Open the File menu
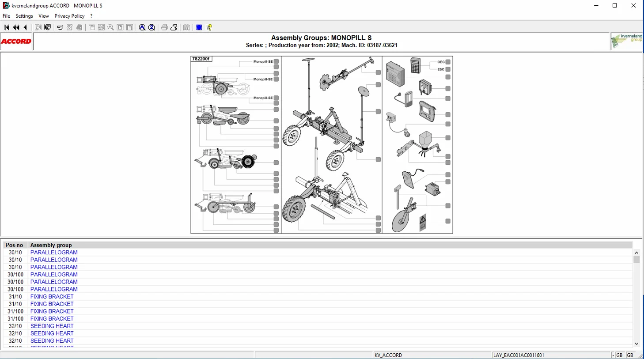Image resolution: width=644 pixels, height=359 pixels. (x=6, y=16)
